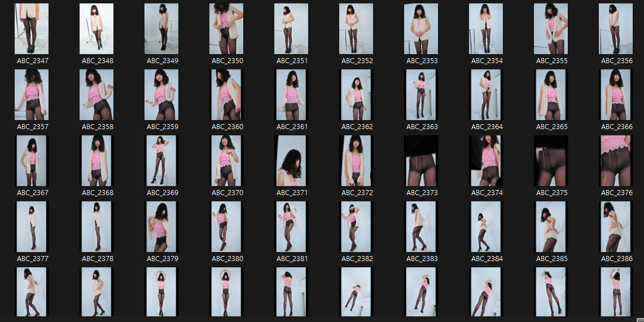644x322 pixels.
Task: Highlight the ABC_2366 thumbnail
Action: coord(616,95)
